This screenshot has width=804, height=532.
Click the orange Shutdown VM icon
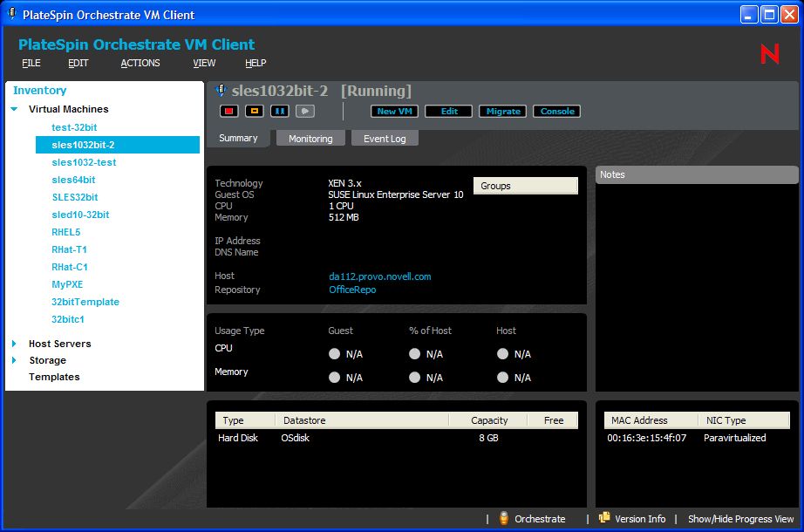click(x=255, y=112)
